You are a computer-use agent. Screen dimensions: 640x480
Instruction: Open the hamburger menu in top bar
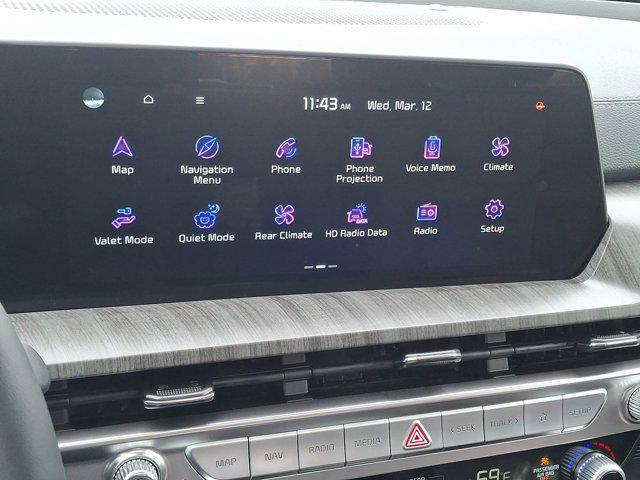[200, 100]
